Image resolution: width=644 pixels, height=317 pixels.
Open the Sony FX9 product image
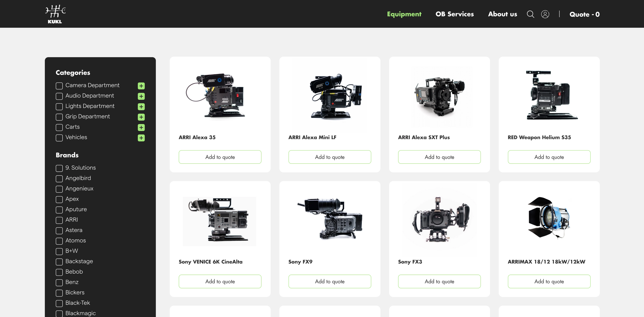click(x=330, y=219)
